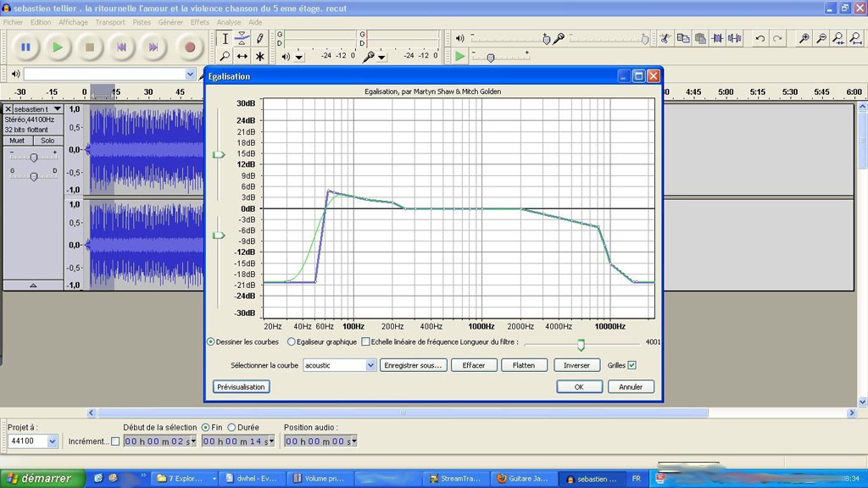
Task: Select the Fin radio button
Action: [206, 427]
